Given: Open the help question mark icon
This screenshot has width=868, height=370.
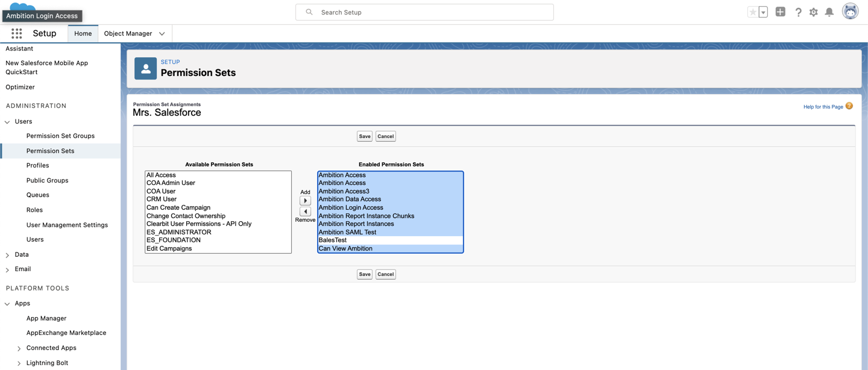Looking at the screenshot, I should pos(798,12).
